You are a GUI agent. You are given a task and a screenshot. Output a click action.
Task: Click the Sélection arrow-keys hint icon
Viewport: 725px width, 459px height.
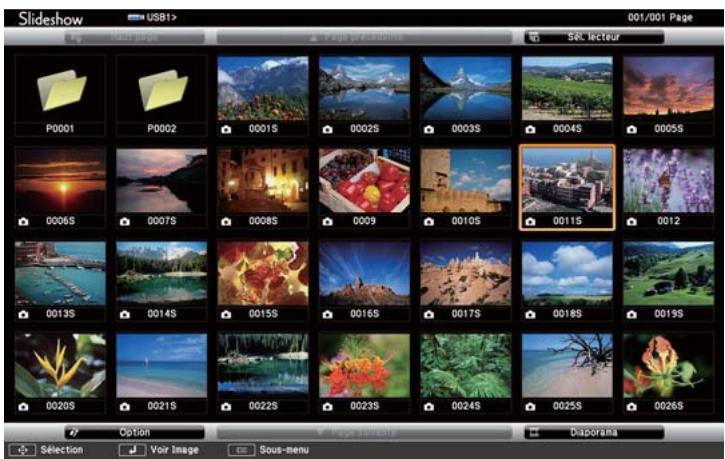22,450
